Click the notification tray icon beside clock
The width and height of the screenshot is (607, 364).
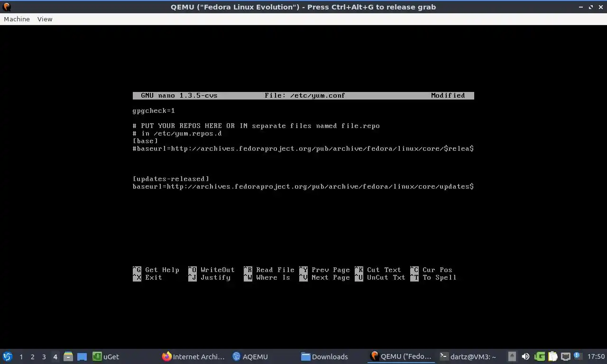(578, 356)
